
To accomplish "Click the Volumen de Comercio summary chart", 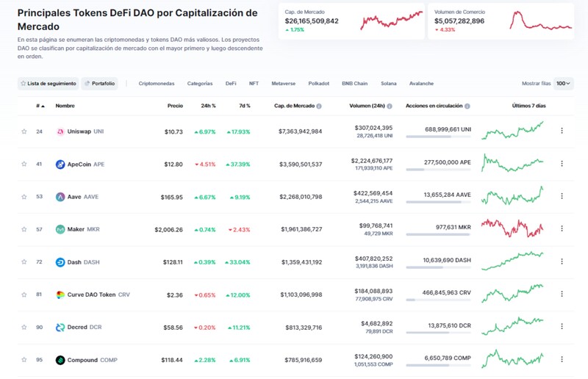I will pyautogui.click(x=541, y=21).
